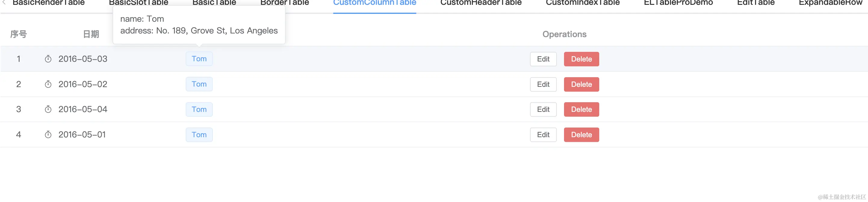This screenshot has width=868, height=202.
Task: Switch to the BasicRenderTable tab
Action: [48, 3]
